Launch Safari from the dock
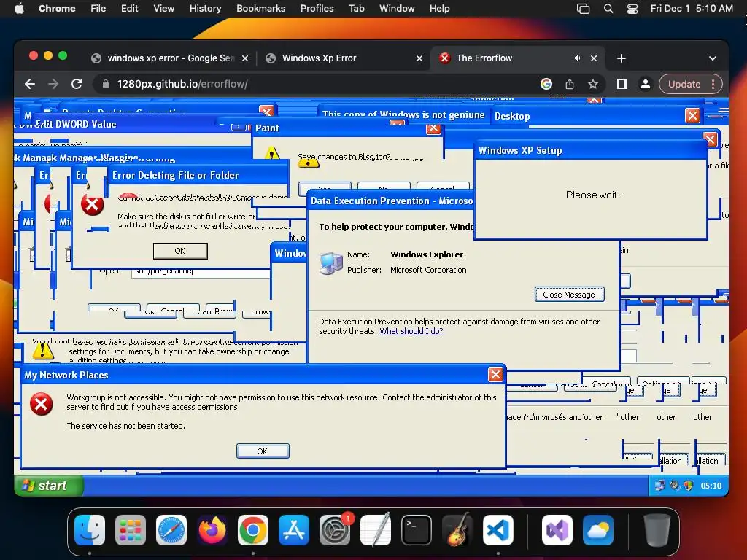 171,530
